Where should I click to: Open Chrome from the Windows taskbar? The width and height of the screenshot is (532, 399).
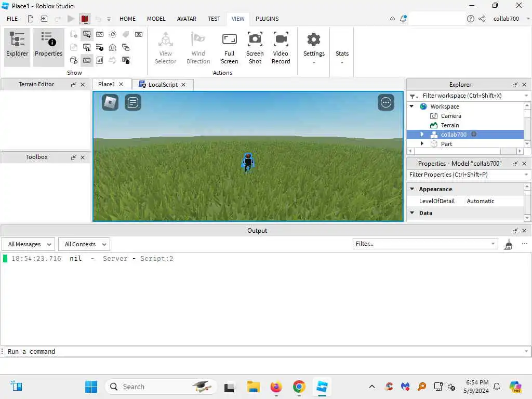coord(299,387)
